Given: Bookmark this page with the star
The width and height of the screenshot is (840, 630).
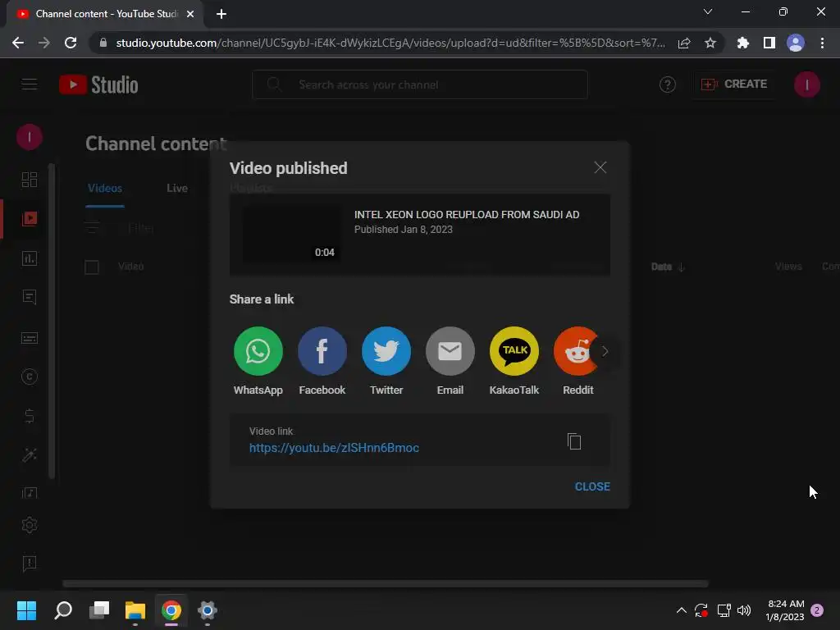Looking at the screenshot, I should pos(710,43).
